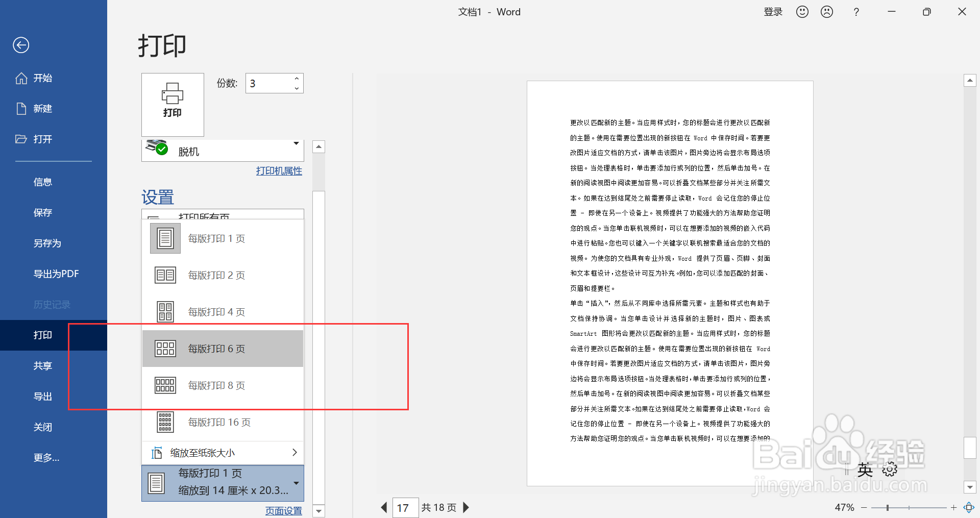The height and width of the screenshot is (518, 980).
Task: Open the 打印机属性 link
Action: (x=279, y=171)
